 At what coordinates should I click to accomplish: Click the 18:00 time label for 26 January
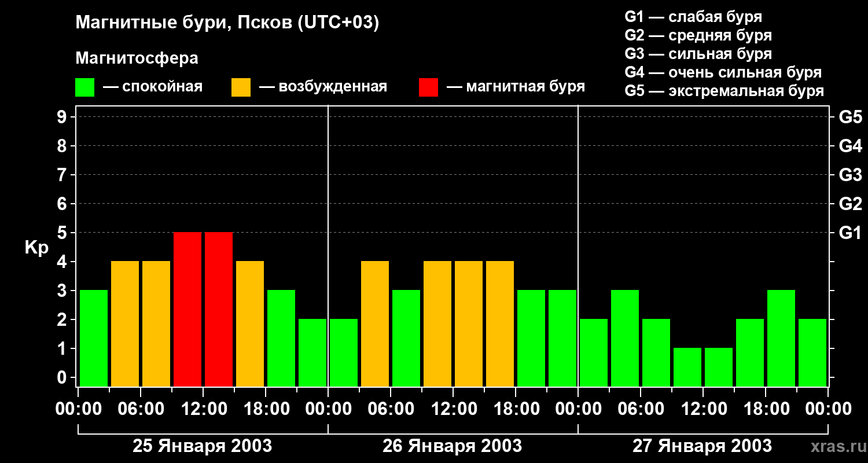pos(516,409)
